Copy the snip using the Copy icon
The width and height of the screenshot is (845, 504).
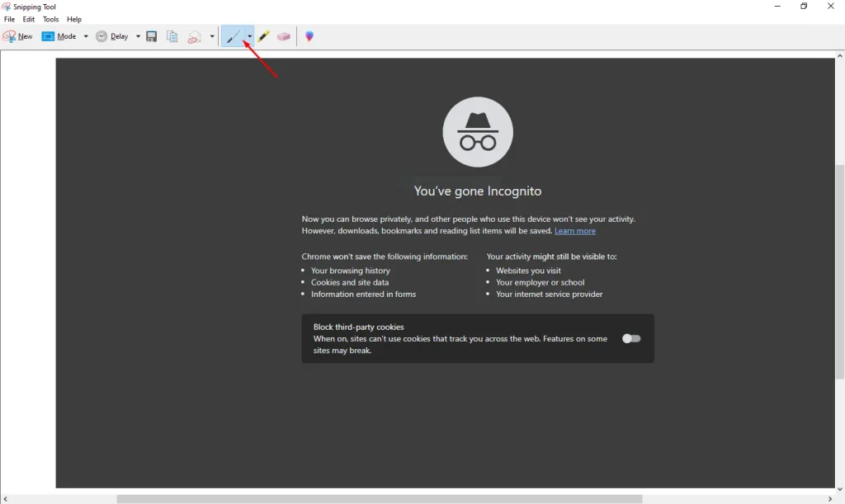172,36
